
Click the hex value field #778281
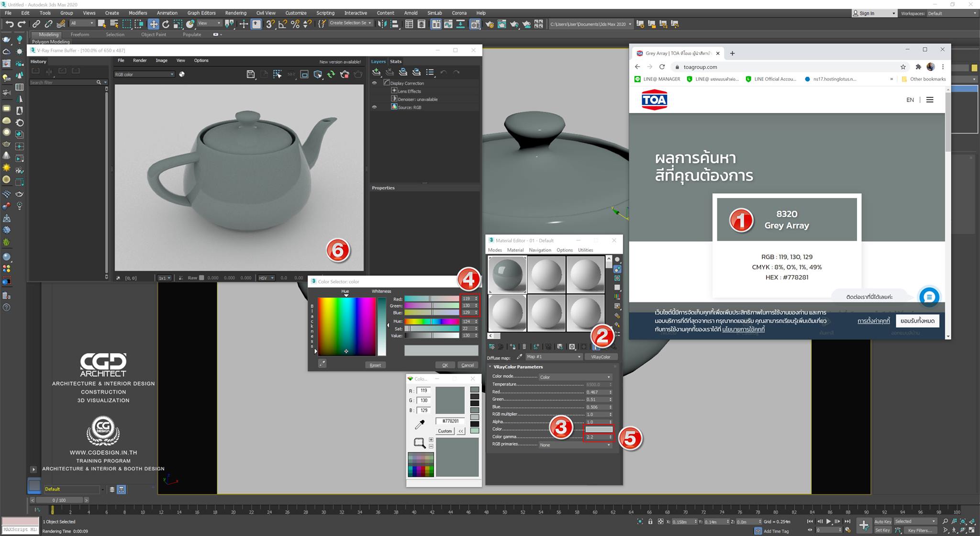tap(450, 421)
